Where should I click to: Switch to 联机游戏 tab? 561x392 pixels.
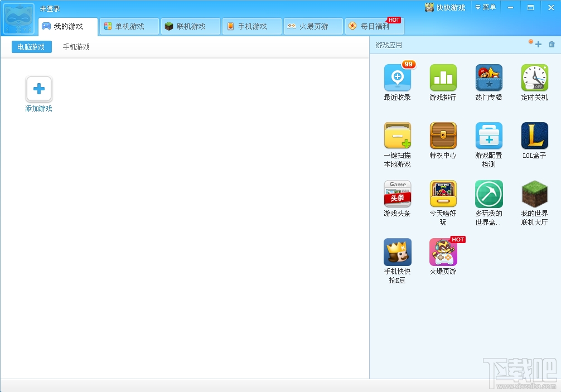[190, 26]
